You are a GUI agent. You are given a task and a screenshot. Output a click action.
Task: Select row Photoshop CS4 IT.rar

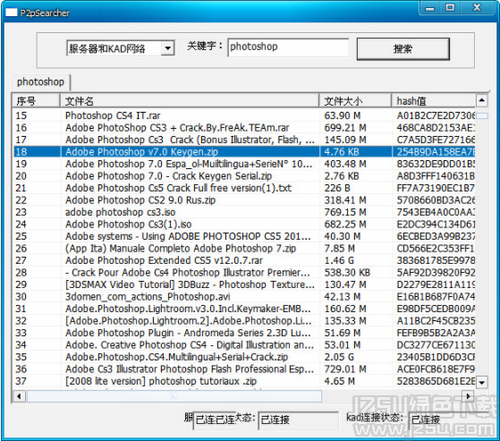(x=244, y=116)
